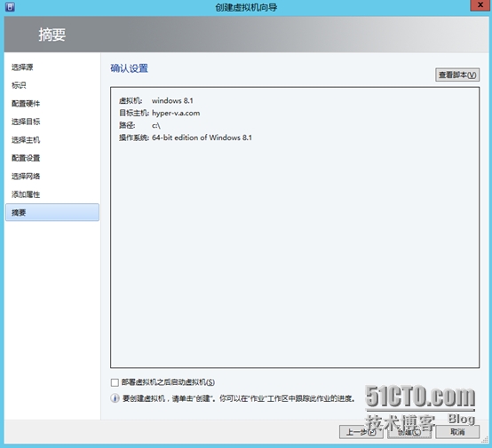Select the 选择目标 step
This screenshot has width=492, height=448.
26,122
